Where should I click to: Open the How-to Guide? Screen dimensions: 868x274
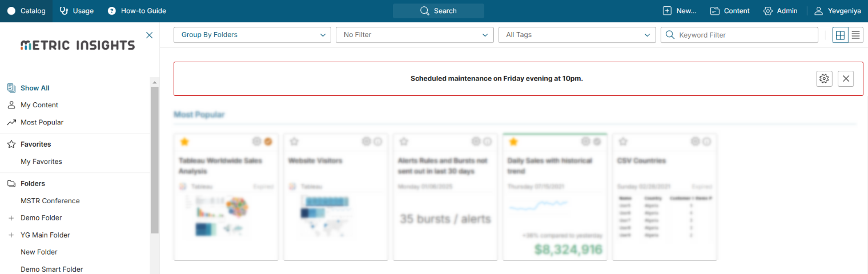coord(136,11)
